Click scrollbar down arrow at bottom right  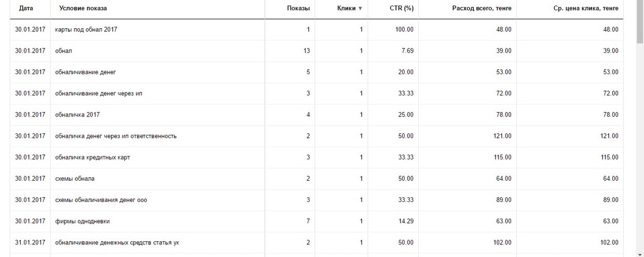pyautogui.click(x=639, y=253)
